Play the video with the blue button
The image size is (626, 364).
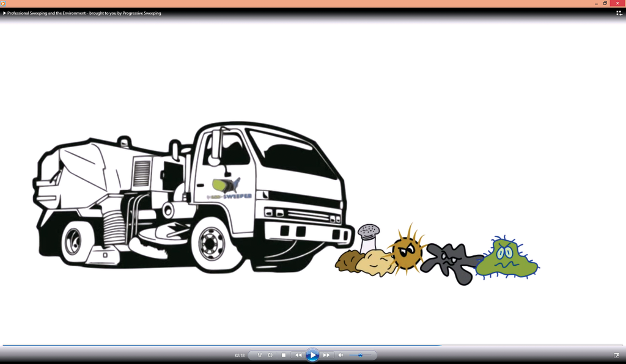pos(312,355)
